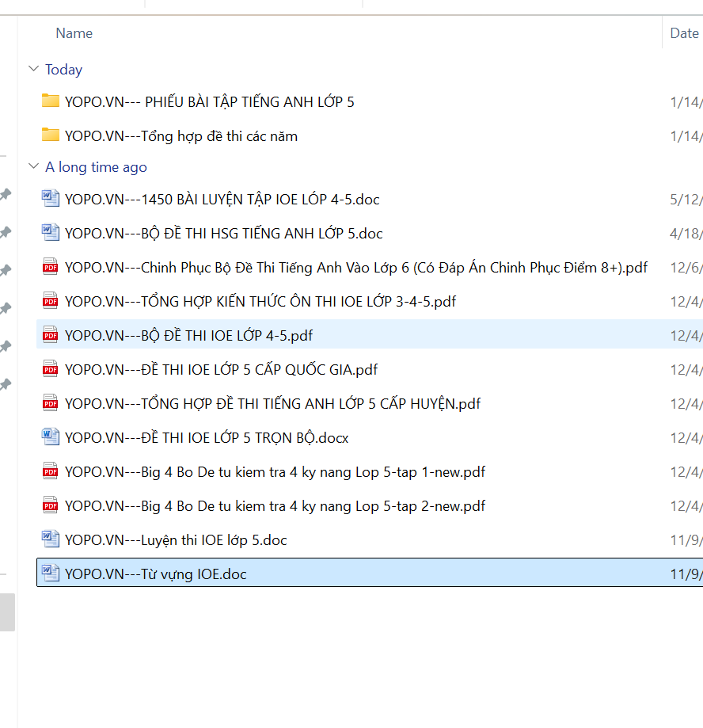Select Big 4 Bo De tap 2-new.pdf name
Image resolution: width=703 pixels, height=728 pixels.
pyautogui.click(x=275, y=505)
